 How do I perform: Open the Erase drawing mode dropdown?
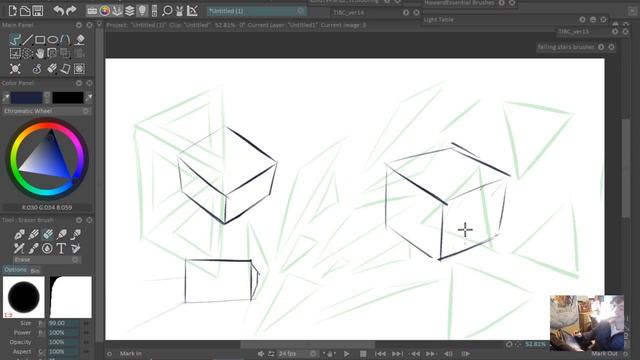(47, 260)
